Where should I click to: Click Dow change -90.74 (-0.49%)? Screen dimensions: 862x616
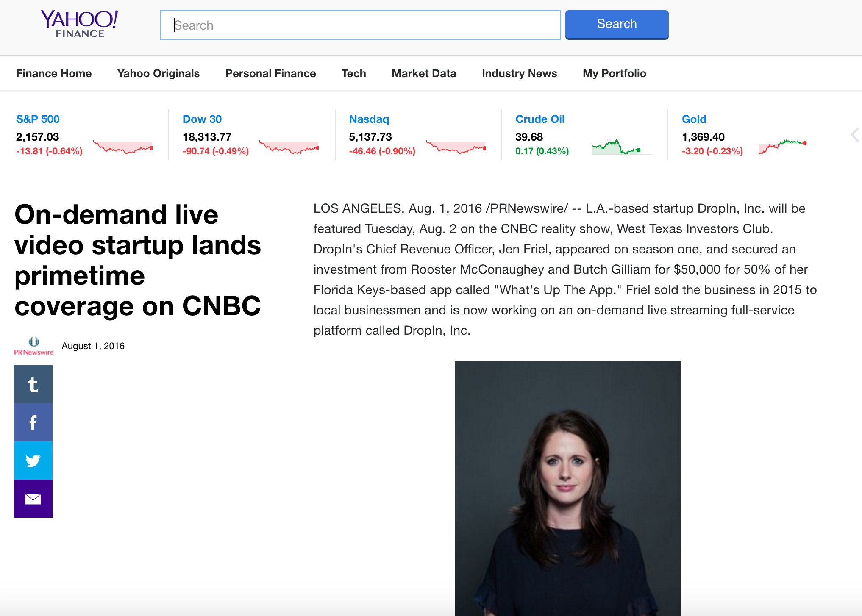pos(216,151)
